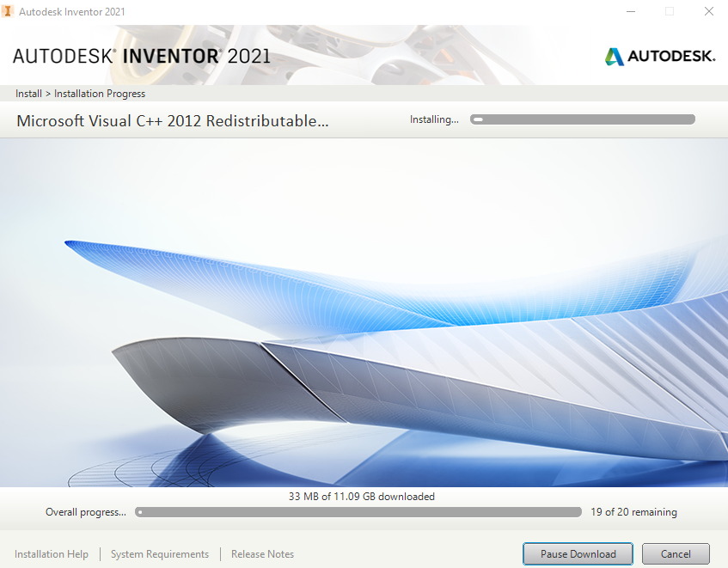Click the Pause Download button
Viewport: 728px width, 568px height.
[578, 553]
